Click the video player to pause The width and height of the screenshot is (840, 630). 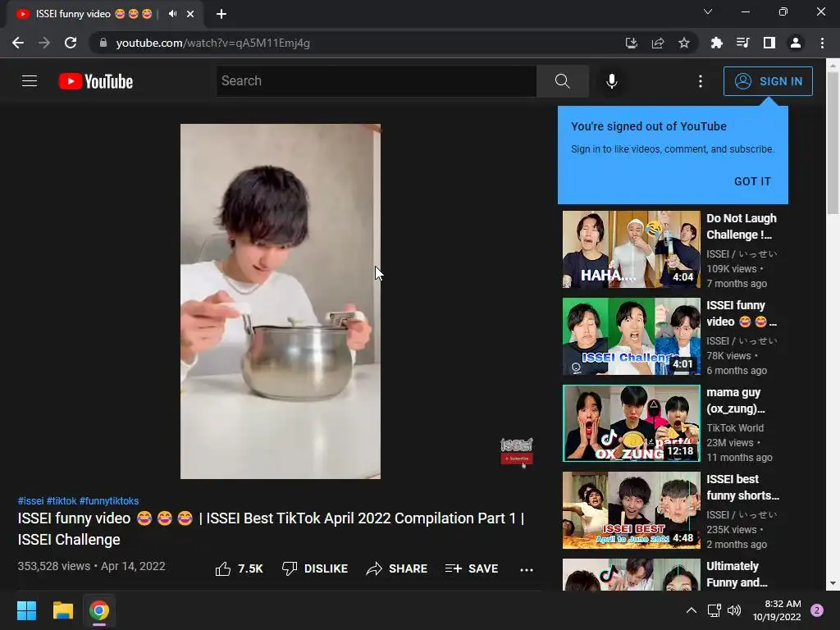pos(281,301)
